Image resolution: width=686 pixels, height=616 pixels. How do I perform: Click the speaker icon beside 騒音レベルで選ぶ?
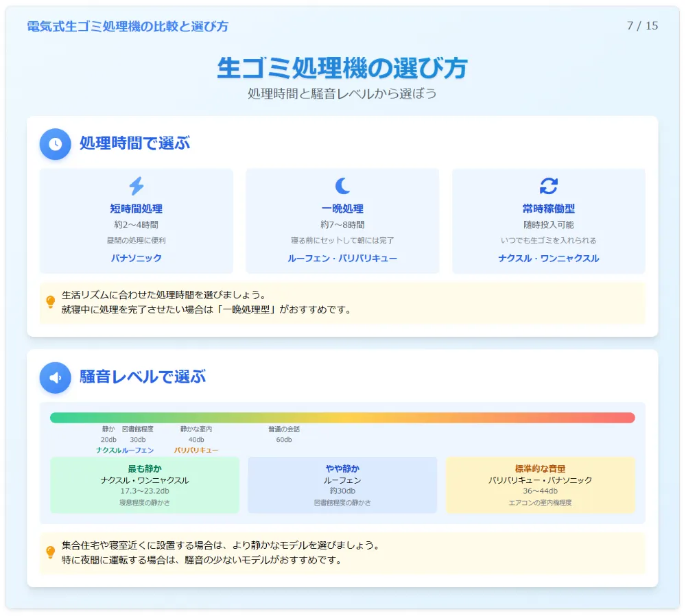coord(55,377)
